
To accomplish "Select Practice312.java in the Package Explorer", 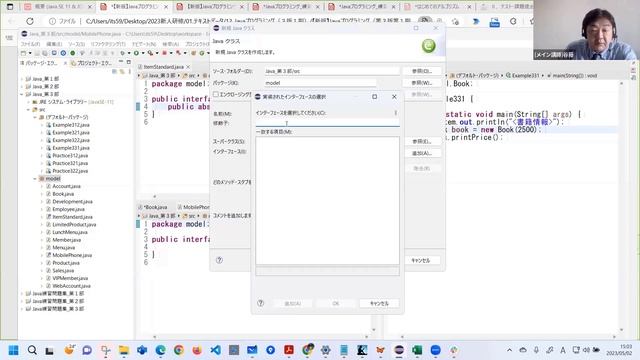I will pyautogui.click(x=70, y=156).
